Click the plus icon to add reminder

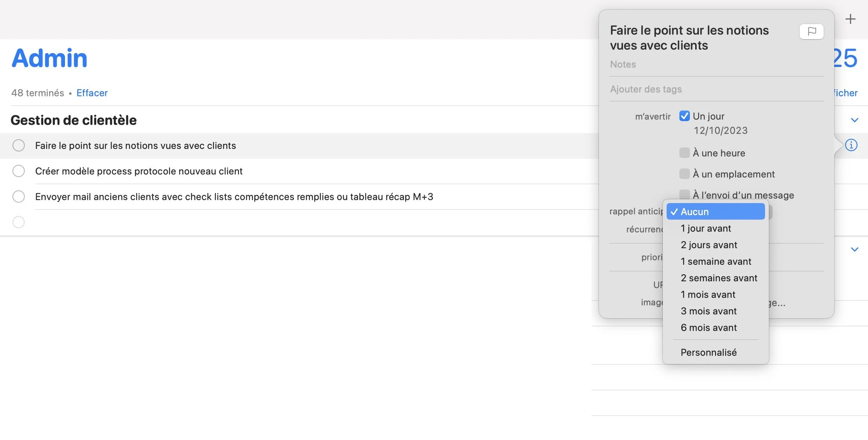[x=850, y=19]
